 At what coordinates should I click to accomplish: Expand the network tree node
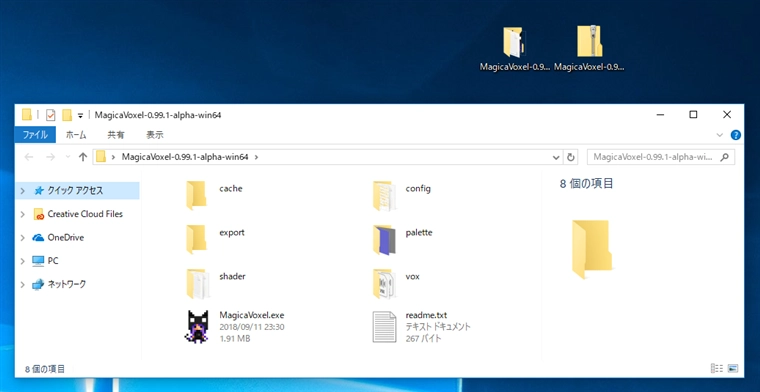(22, 284)
